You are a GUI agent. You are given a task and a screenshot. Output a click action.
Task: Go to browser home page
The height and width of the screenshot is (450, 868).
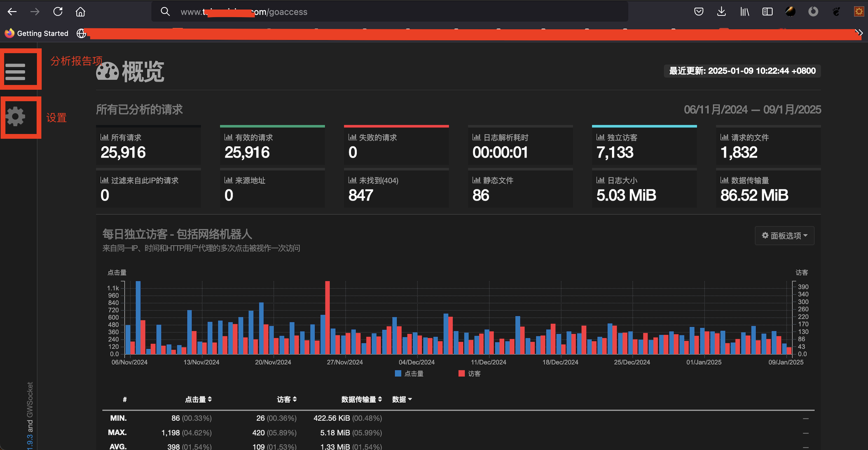click(x=80, y=12)
